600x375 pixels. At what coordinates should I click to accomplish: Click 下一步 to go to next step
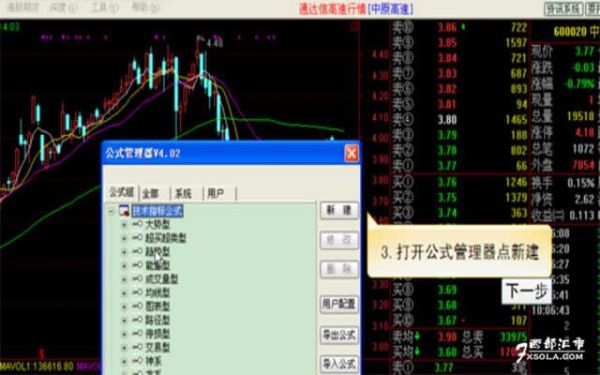tap(527, 292)
